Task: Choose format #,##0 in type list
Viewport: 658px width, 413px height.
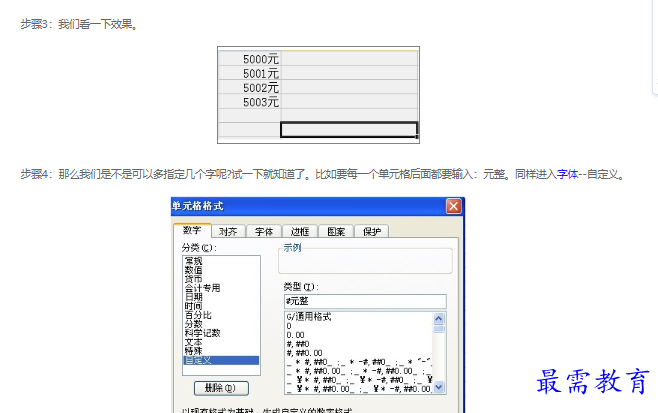Action: 359,344
